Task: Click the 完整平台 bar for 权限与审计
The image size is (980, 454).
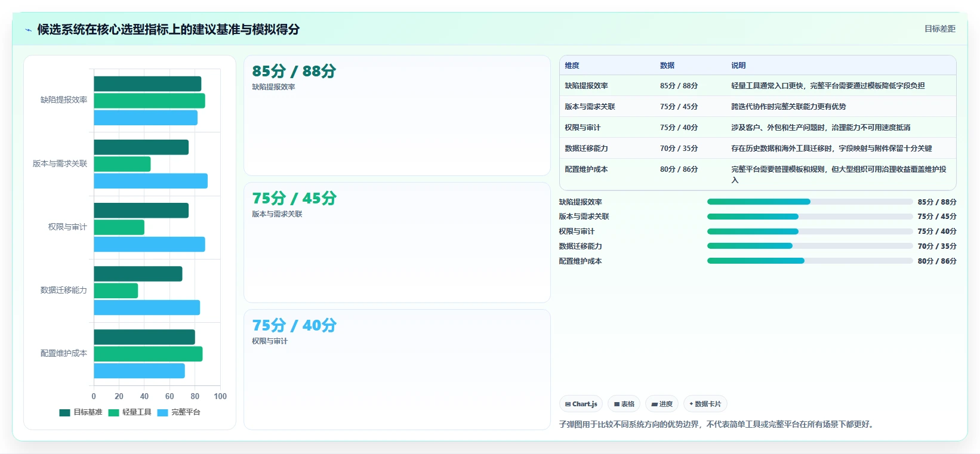Action: tap(149, 245)
